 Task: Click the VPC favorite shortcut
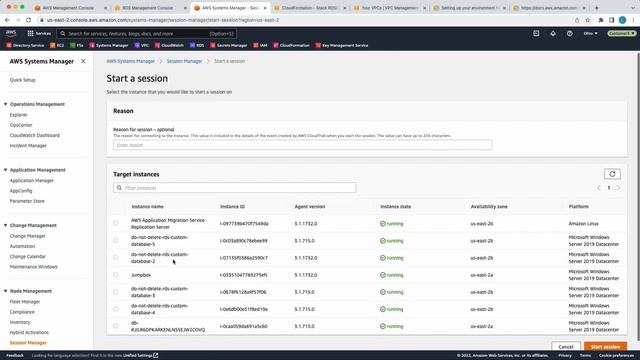pyautogui.click(x=142, y=45)
